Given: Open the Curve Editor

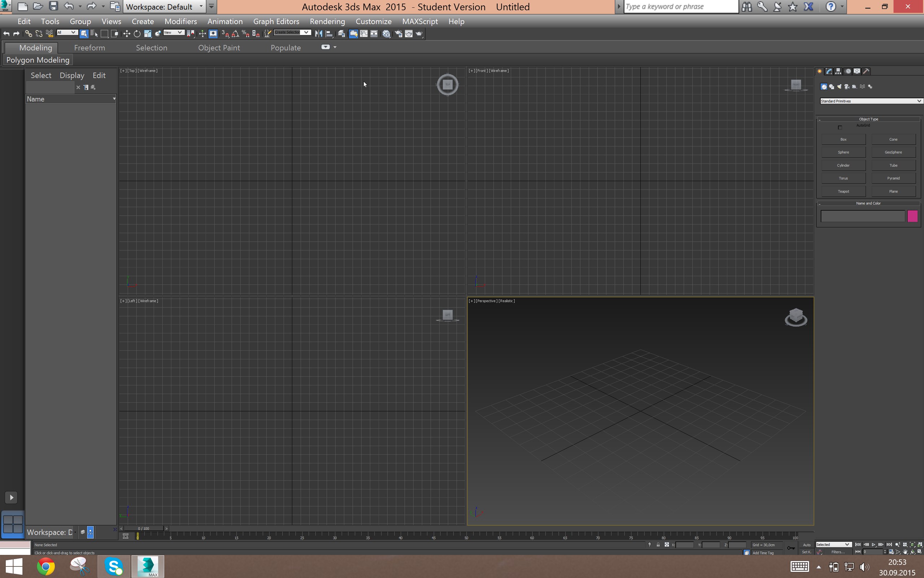Looking at the screenshot, I should (364, 34).
